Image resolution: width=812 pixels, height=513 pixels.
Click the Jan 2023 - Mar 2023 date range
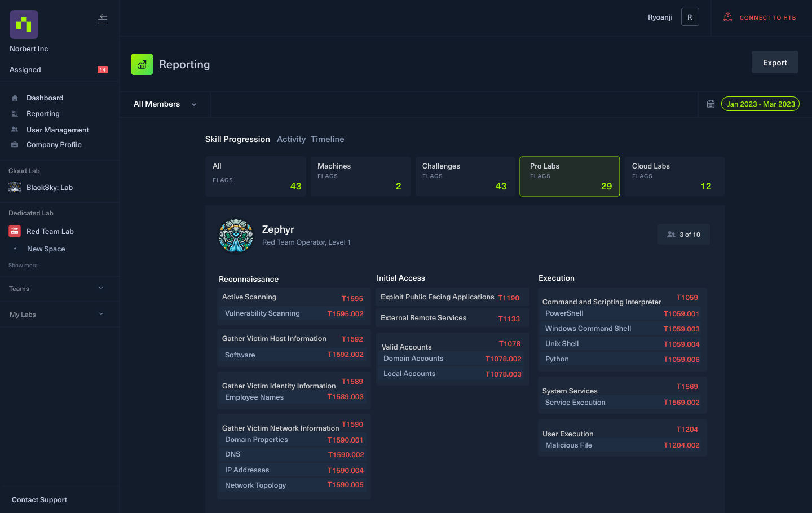760,104
